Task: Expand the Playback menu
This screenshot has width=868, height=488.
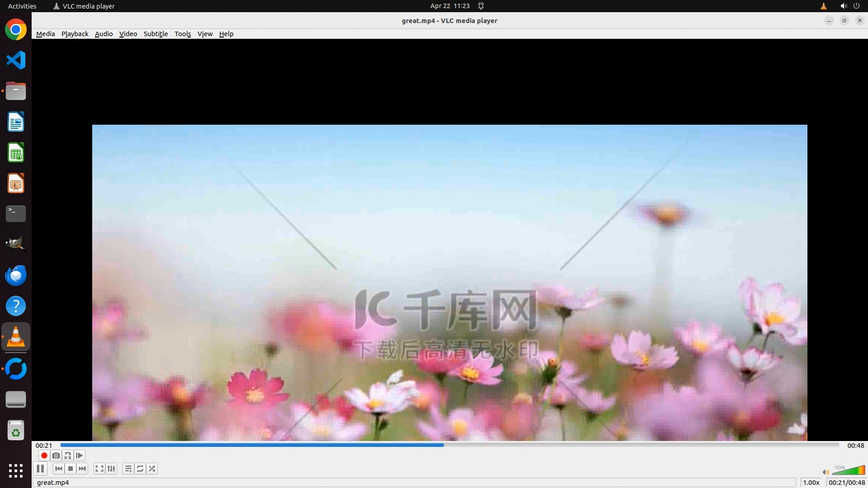Action: [x=75, y=34]
